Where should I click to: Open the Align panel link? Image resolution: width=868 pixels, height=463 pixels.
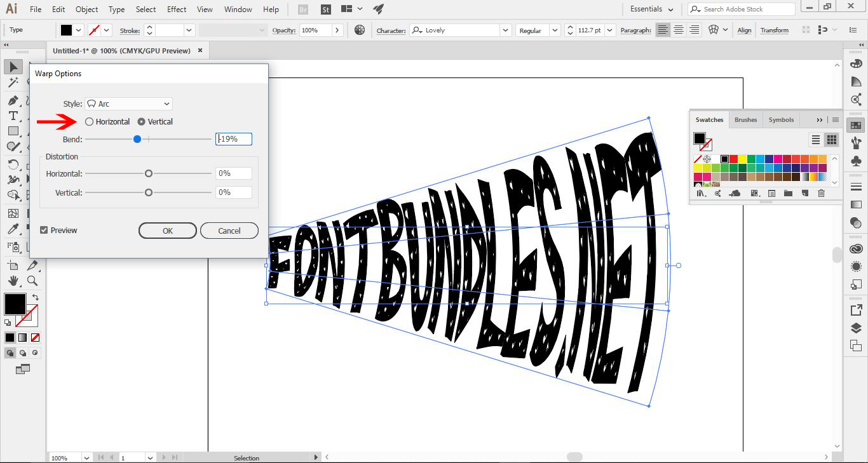pos(744,30)
